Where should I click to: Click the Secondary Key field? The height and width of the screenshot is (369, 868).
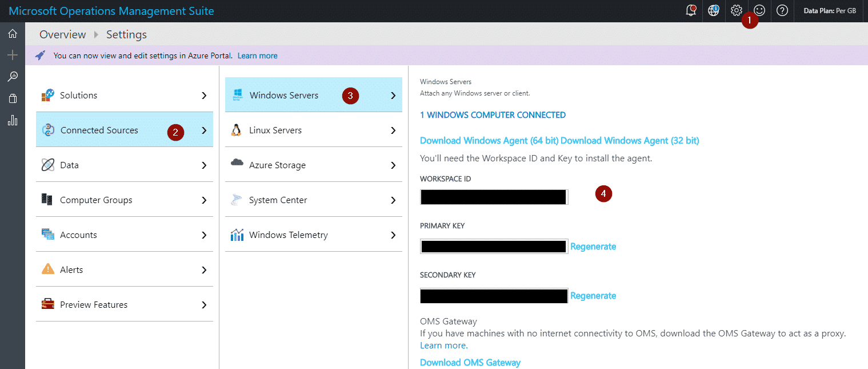[494, 295]
